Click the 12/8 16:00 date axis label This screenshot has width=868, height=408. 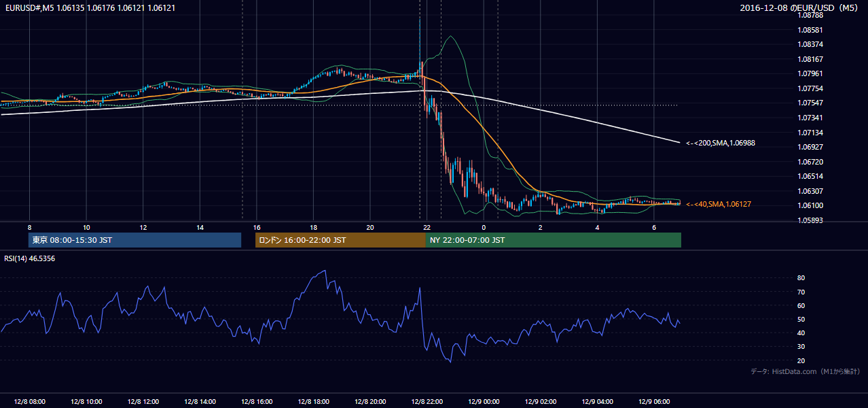tap(256, 402)
